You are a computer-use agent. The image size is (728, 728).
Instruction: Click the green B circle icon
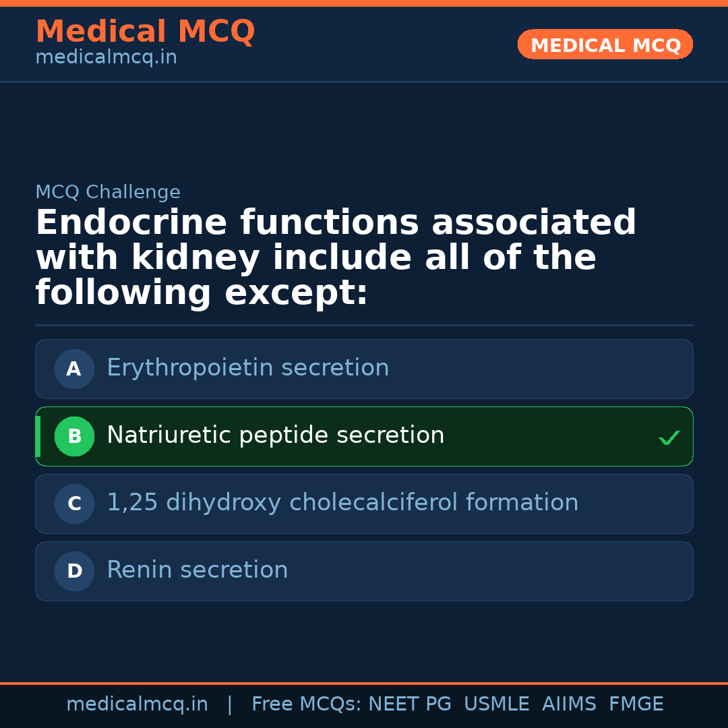coord(74,436)
